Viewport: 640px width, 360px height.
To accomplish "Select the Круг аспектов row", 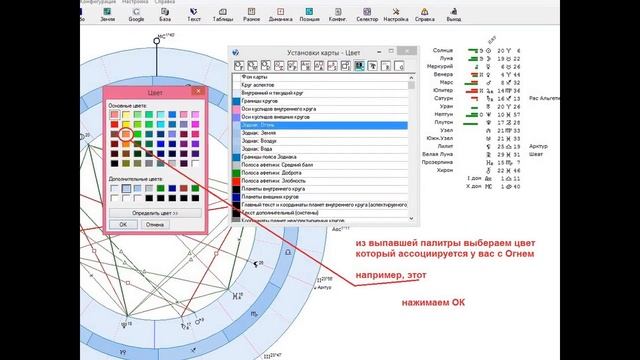I will pos(320,85).
